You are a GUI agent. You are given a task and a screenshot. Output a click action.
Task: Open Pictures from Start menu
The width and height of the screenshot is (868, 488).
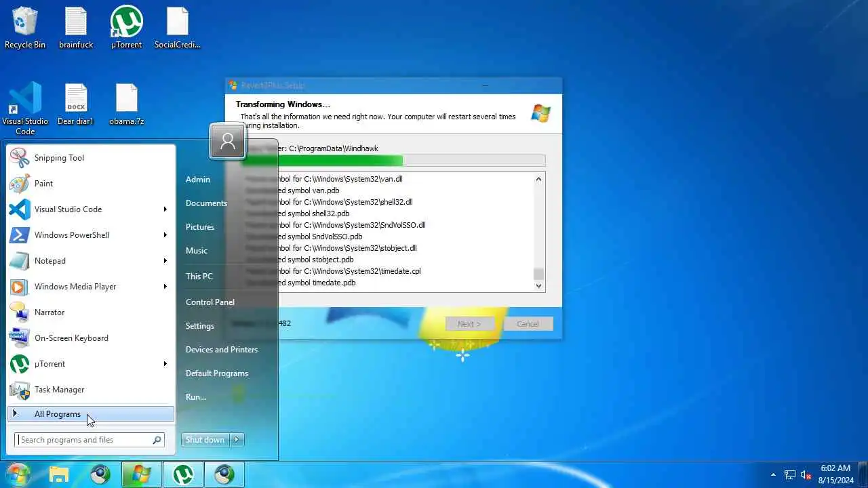point(200,227)
